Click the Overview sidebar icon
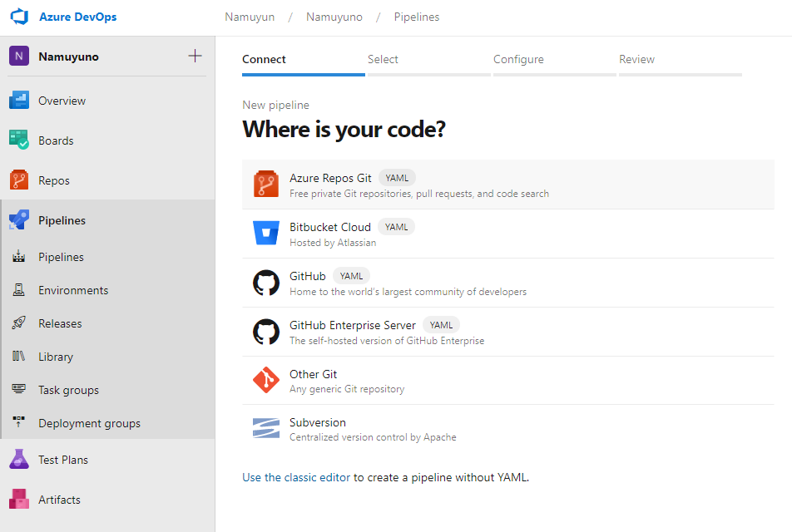Screen dimensions: 792x532 tap(19, 101)
